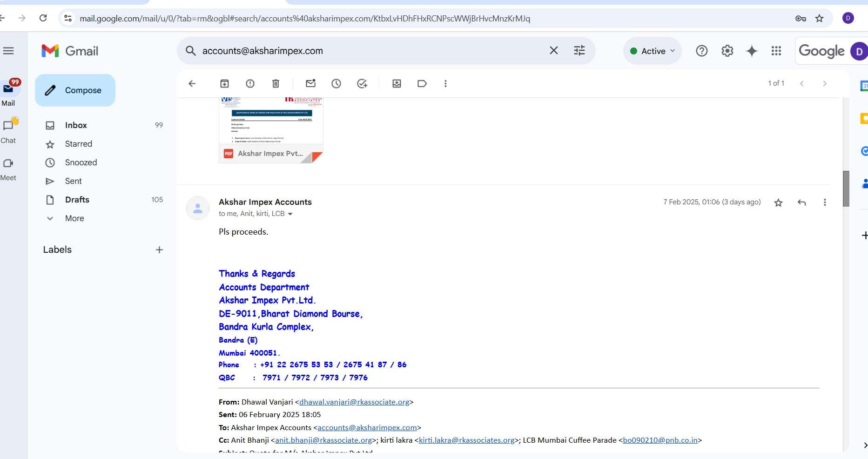This screenshot has height=459, width=868.
Task: Click the search magnifier icon
Action: pos(190,51)
